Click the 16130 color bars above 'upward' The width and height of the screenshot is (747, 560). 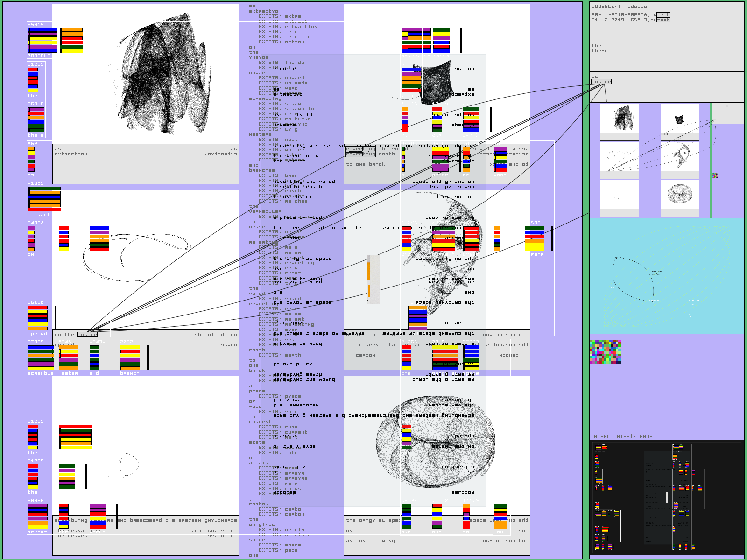tap(37, 318)
